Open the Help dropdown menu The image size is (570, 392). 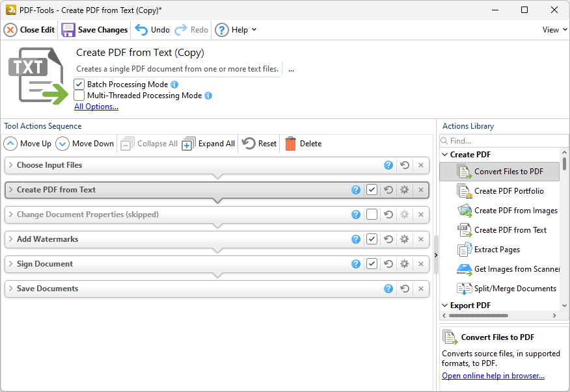(x=236, y=30)
